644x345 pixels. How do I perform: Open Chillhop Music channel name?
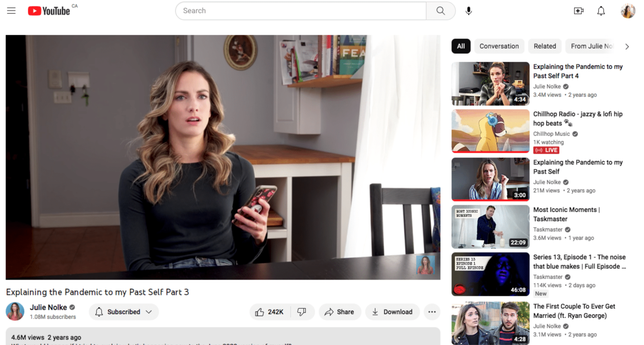(551, 134)
